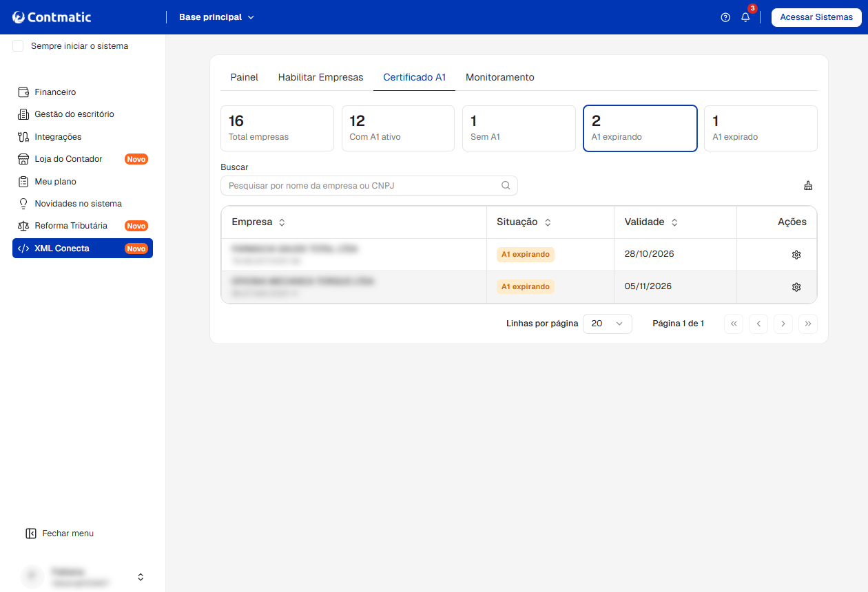Open notifications bell icon
This screenshot has width=868, height=592.
[x=745, y=17]
